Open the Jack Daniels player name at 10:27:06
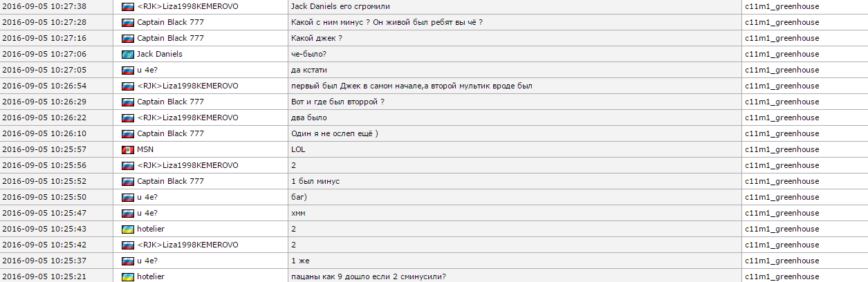 point(159,54)
